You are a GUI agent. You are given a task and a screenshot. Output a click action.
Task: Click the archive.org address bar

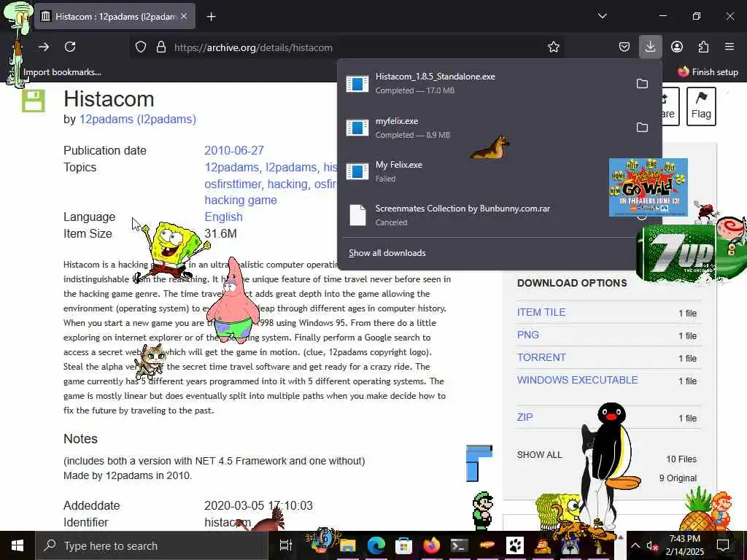click(347, 47)
